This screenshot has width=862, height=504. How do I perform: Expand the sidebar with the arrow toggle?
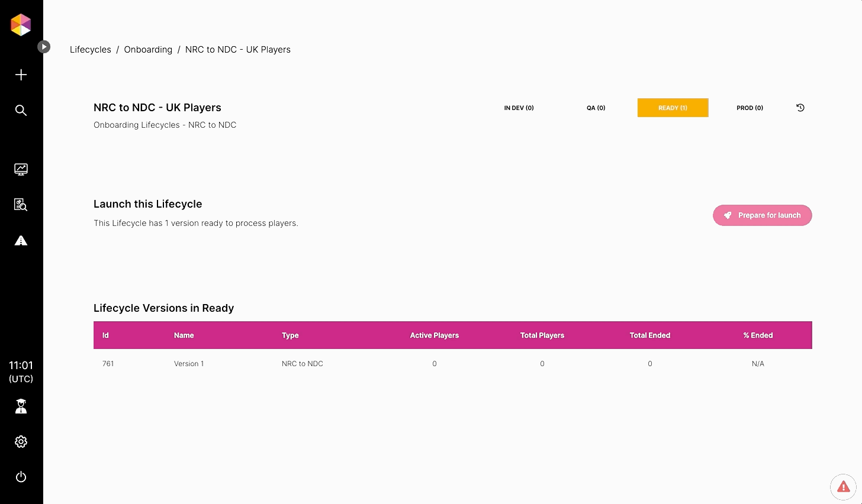[44, 47]
